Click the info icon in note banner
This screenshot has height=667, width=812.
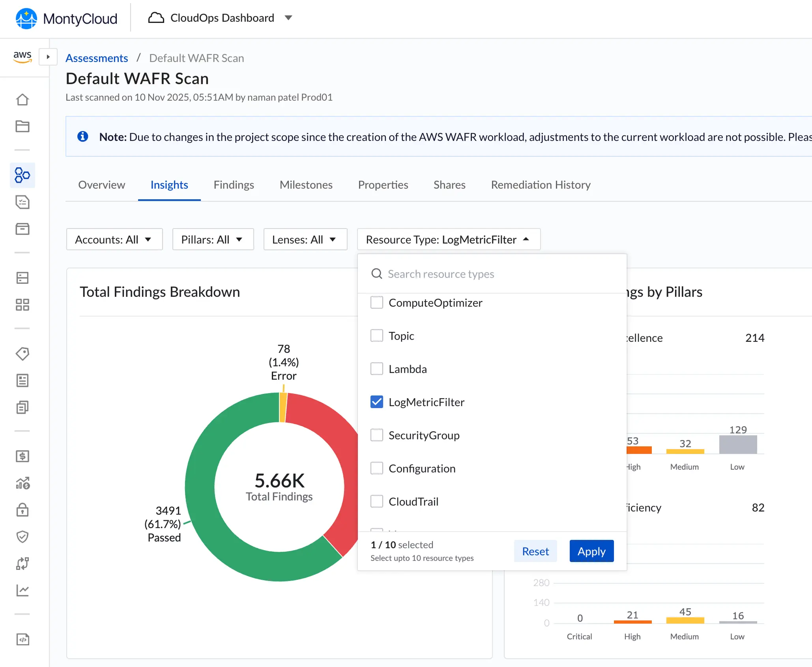pyautogui.click(x=82, y=137)
